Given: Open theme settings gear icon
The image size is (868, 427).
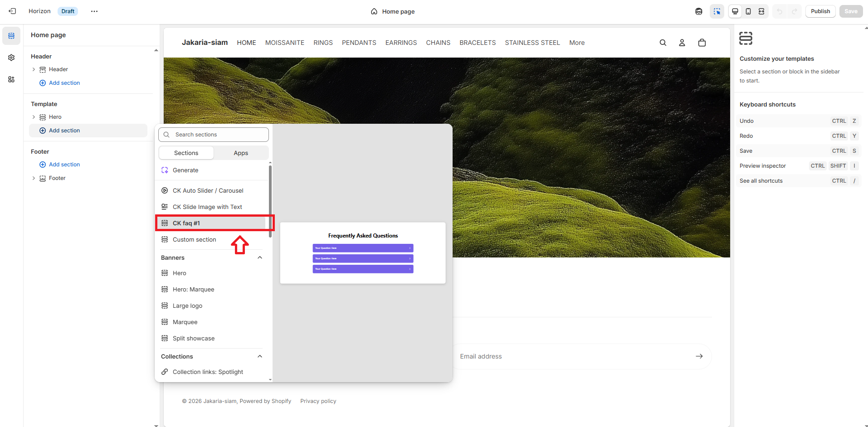Looking at the screenshot, I should click(x=11, y=58).
